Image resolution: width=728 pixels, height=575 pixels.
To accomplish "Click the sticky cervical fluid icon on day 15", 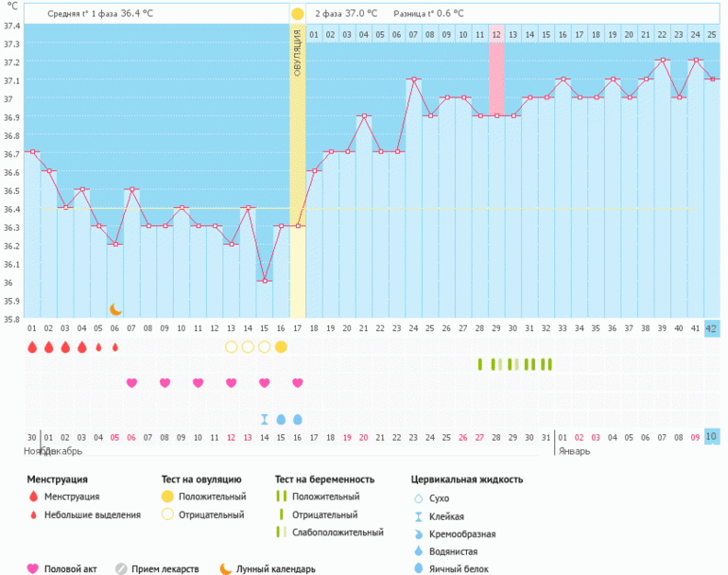I will click(x=265, y=419).
